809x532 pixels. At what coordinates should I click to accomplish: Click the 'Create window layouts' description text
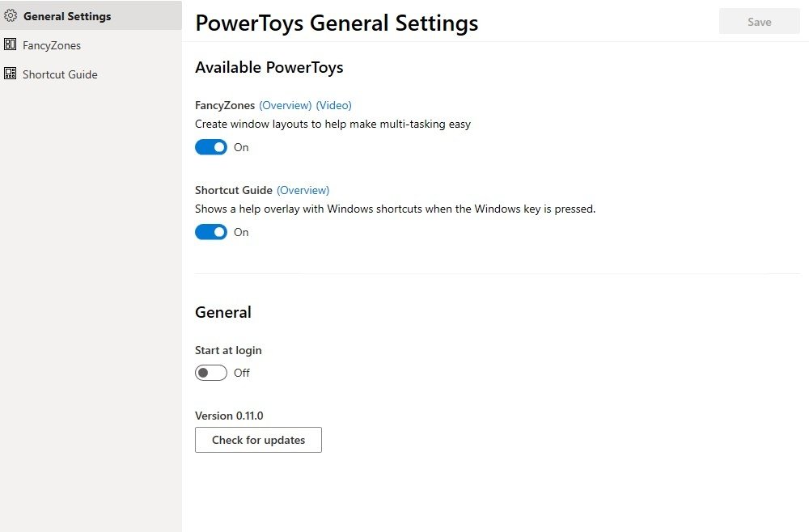332,125
